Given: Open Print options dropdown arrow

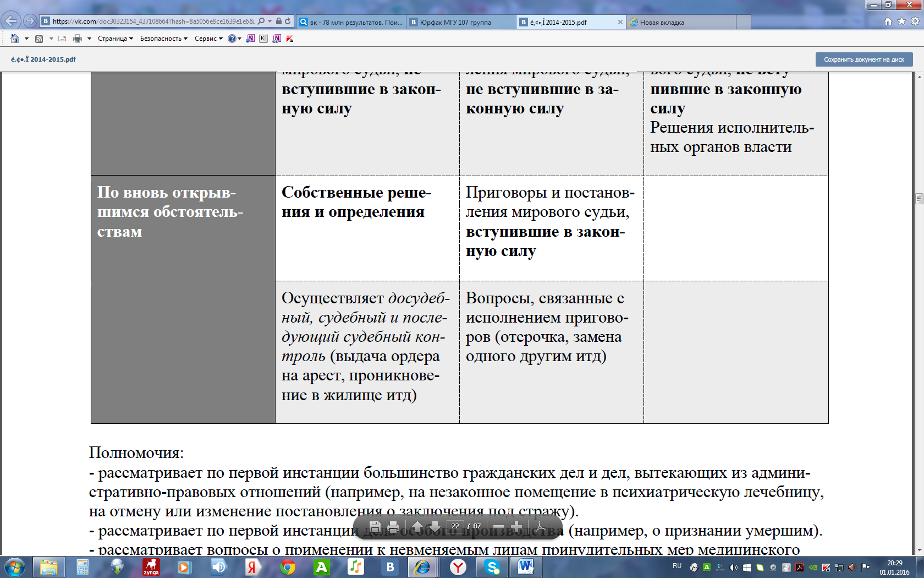Looking at the screenshot, I should pyautogui.click(x=89, y=39).
